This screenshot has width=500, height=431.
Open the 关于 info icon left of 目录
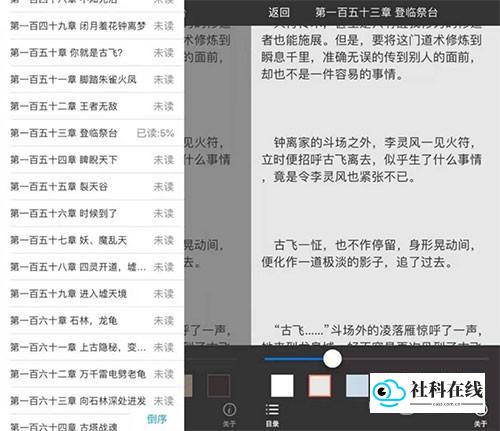click(x=229, y=415)
